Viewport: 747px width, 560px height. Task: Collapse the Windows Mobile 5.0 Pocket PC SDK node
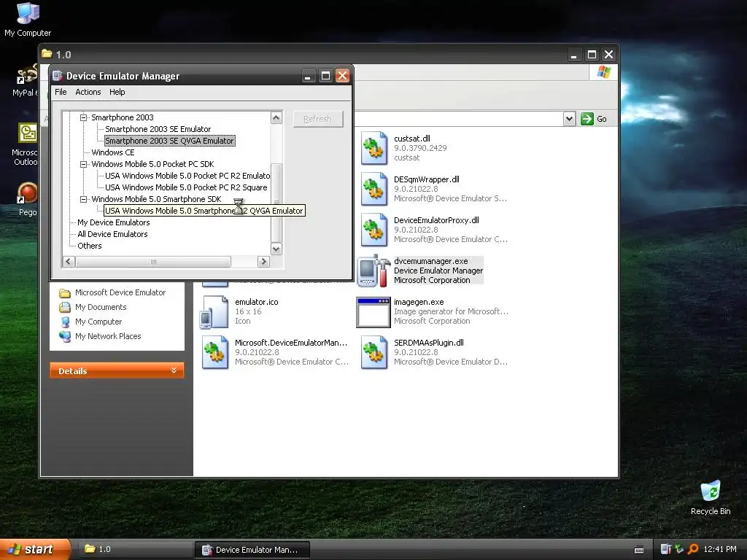[x=83, y=164]
